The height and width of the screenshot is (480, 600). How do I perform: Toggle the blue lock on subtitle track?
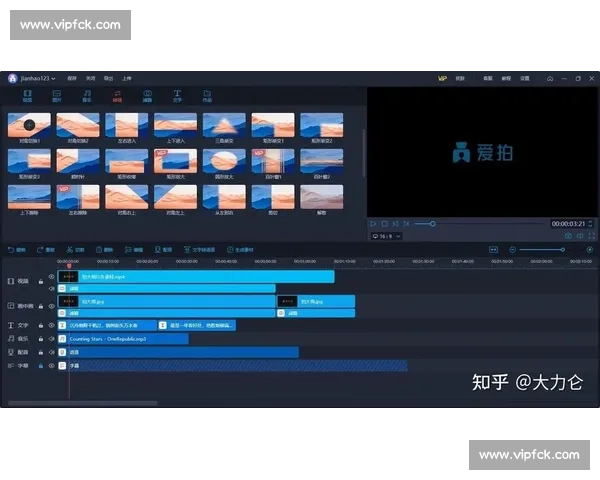point(41,366)
